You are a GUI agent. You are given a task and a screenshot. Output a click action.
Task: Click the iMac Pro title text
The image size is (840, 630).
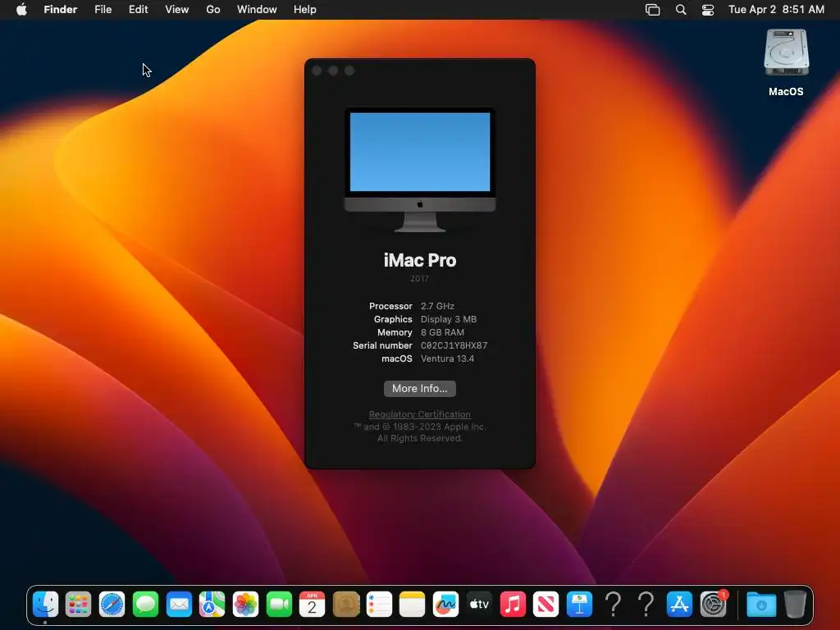pyautogui.click(x=420, y=260)
